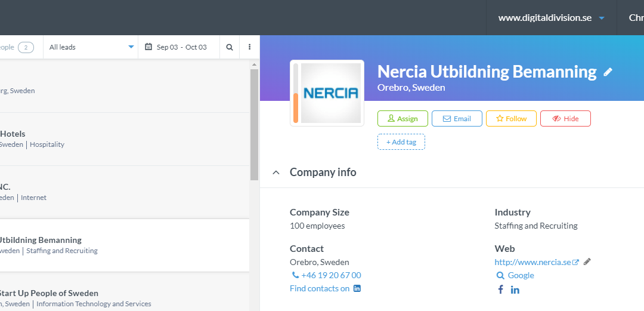This screenshot has height=311, width=644.
Task: Select the People tab with count 2
Action: click(17, 47)
